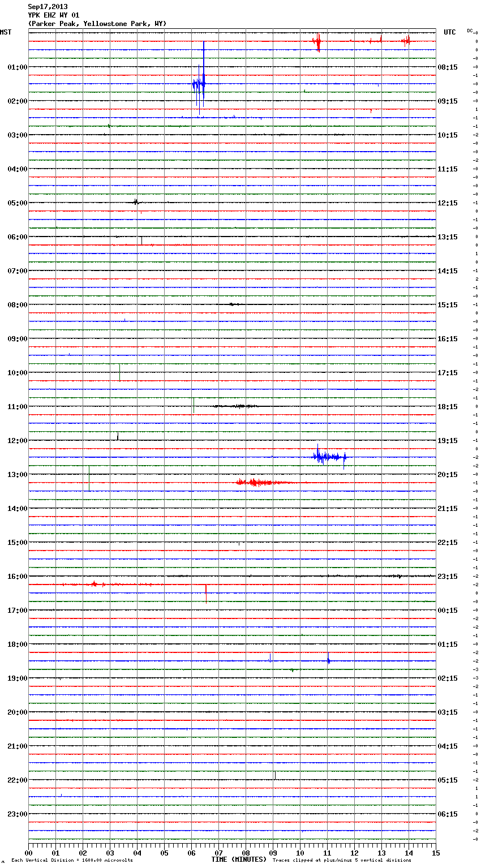Click the red seismic burst near minute 11 on top trace
The width and height of the screenshot is (481, 868).
(317, 41)
